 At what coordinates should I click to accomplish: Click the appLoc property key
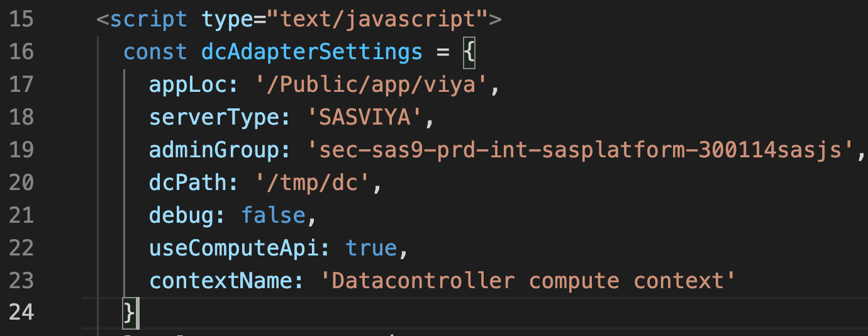(187, 84)
